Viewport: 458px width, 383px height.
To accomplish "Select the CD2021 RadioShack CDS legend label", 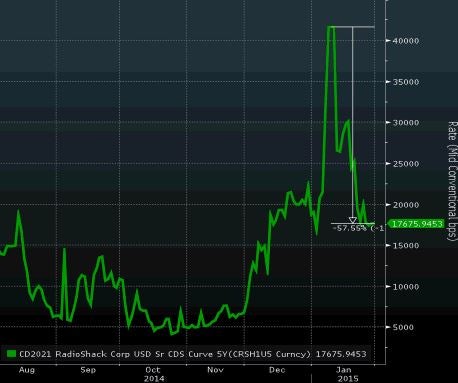I will point(165,354).
